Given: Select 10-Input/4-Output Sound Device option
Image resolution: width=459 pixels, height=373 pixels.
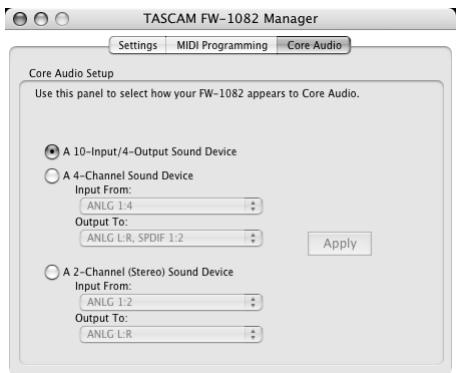Looking at the screenshot, I should point(52,152).
